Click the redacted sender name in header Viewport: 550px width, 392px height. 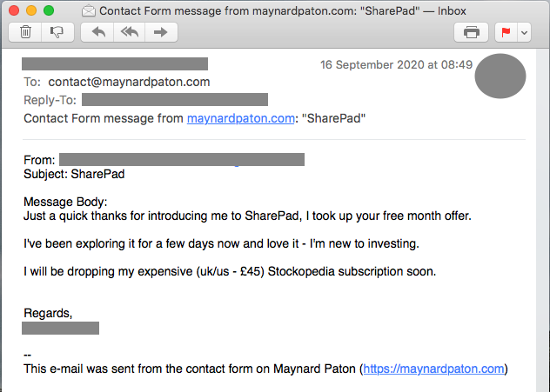[115, 64]
